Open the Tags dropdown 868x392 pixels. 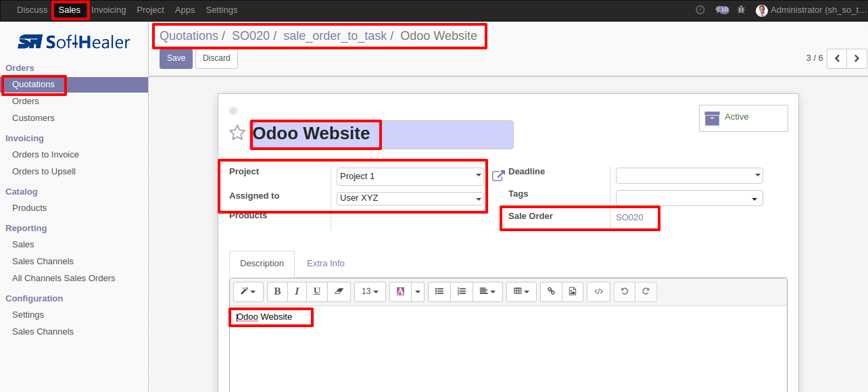(x=690, y=198)
